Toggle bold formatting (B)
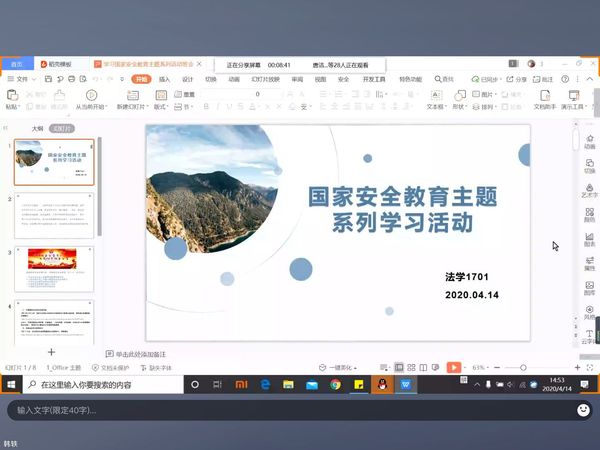Image resolution: width=600 pixels, height=450 pixels. 206,106
